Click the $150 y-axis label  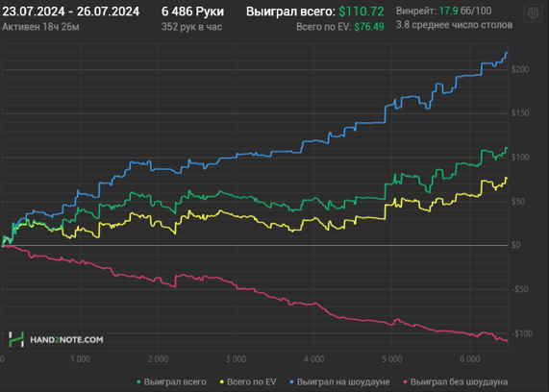coord(520,113)
